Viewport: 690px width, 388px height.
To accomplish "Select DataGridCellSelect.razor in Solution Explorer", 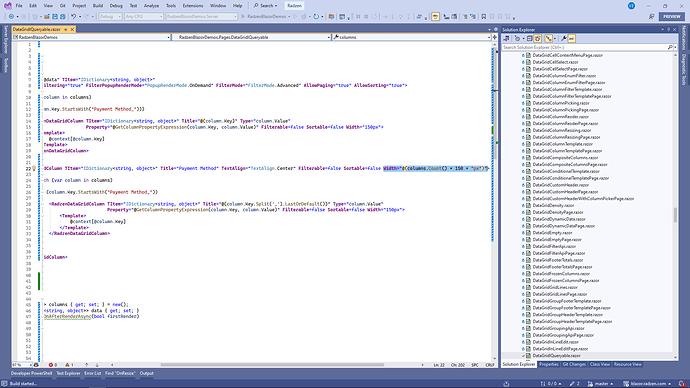I will 555,62.
